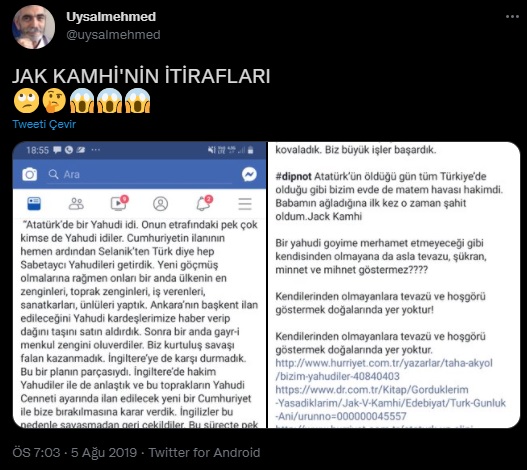Open the Watch video tab with badge
Image resolution: width=527 pixels, height=470 pixels.
(x=119, y=203)
